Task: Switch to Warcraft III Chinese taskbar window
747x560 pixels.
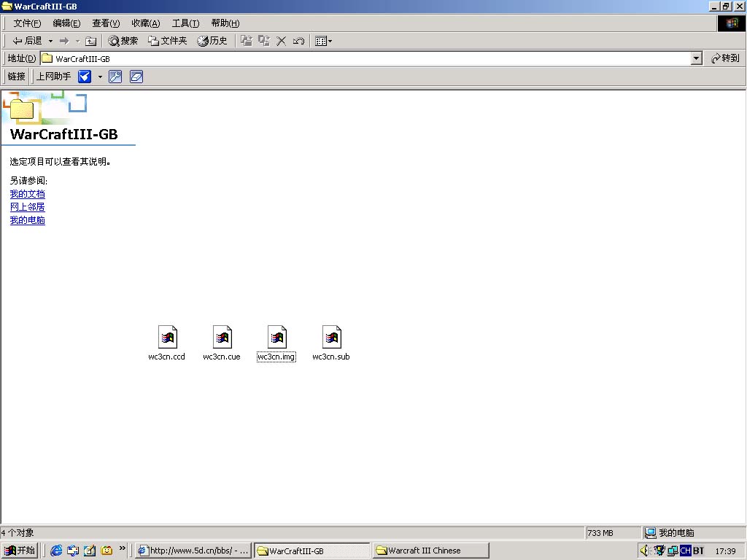Action: coord(430,551)
